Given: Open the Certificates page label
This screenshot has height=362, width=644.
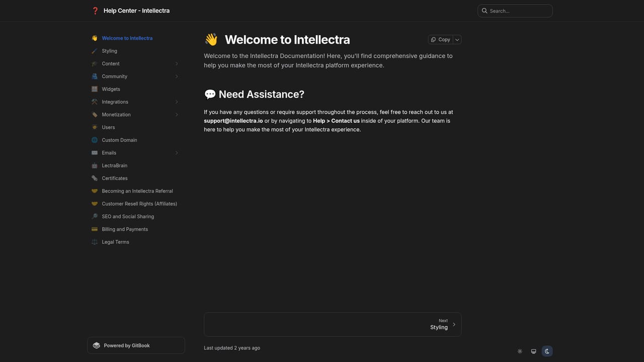Looking at the screenshot, I should [x=115, y=178].
